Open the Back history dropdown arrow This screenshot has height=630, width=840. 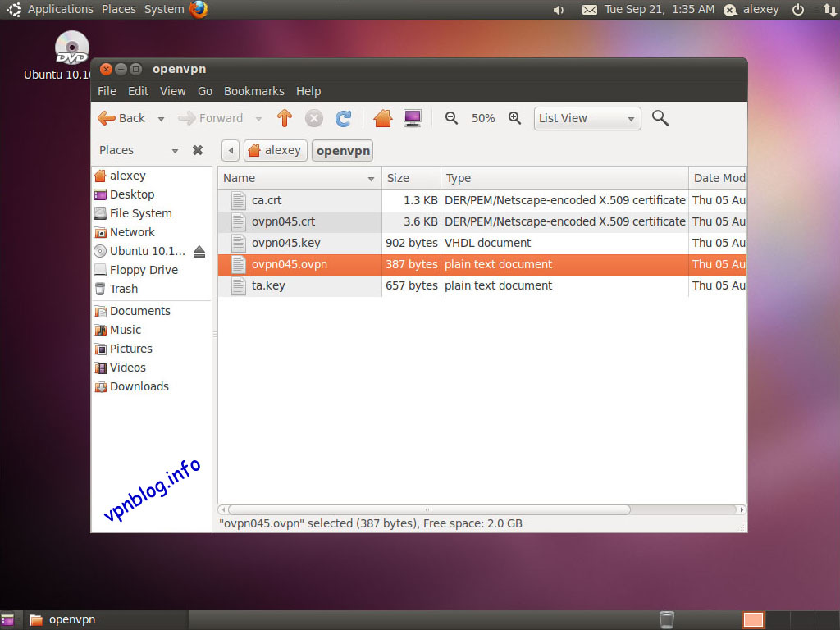(x=161, y=119)
